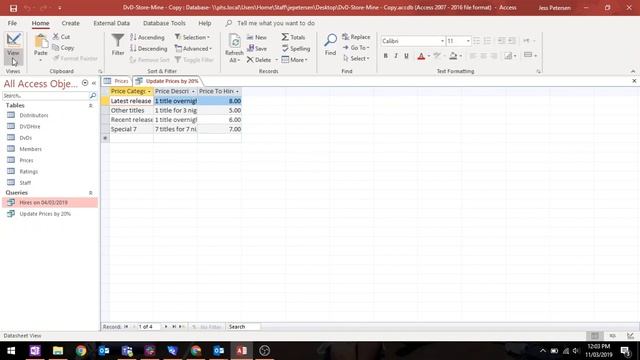Screen dimensions: 640x360
Task: Click Replace in Find group
Action: pyautogui.click(x=356, y=37)
